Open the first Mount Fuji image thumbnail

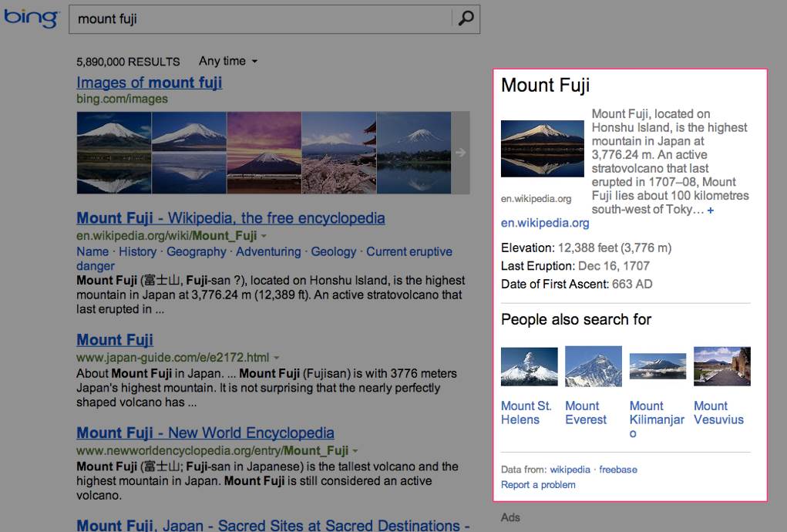[x=114, y=153]
